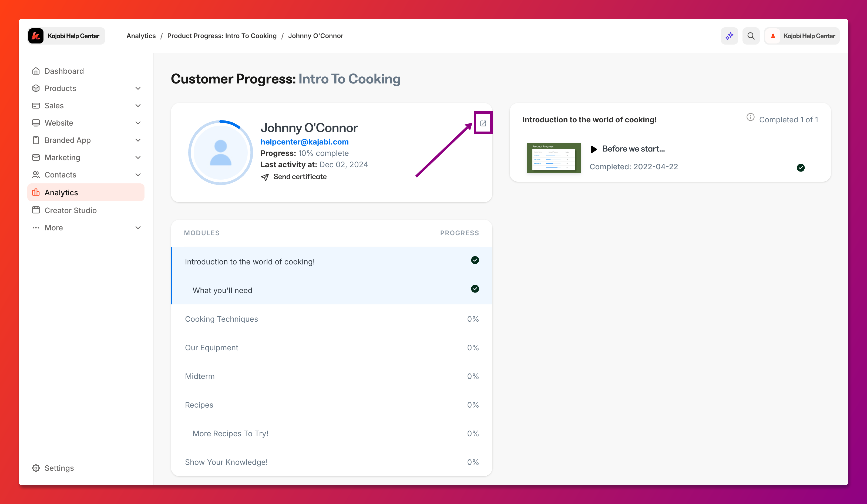Expand the Products sidebar menu
867x504 pixels.
pyautogui.click(x=138, y=88)
